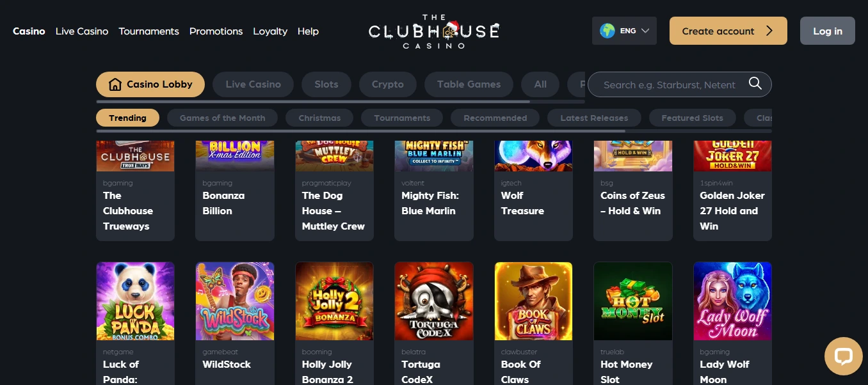
Task: Open the Luck of Panda game thumbnail
Action: (135, 301)
